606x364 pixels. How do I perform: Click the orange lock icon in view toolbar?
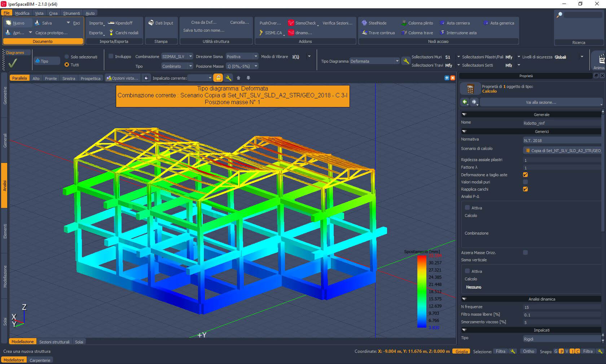(x=218, y=78)
